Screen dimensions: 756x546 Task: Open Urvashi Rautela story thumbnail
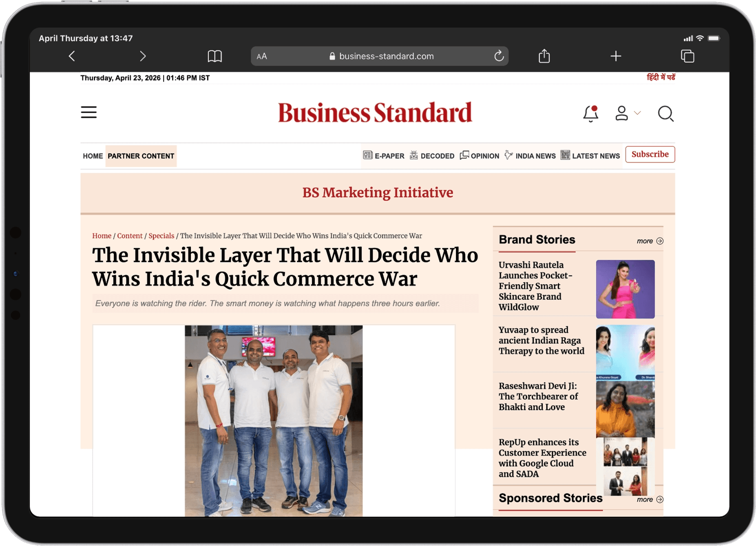tap(625, 289)
